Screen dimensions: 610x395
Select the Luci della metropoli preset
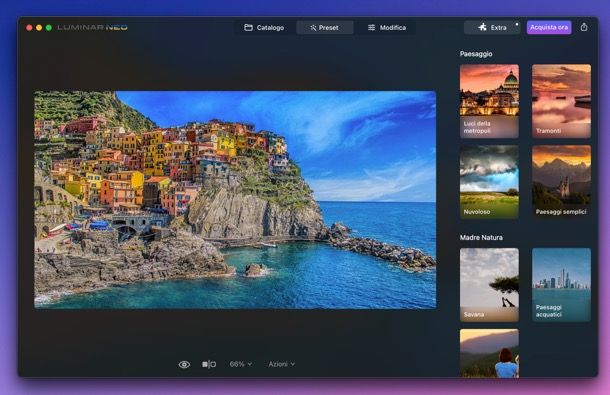click(x=489, y=101)
